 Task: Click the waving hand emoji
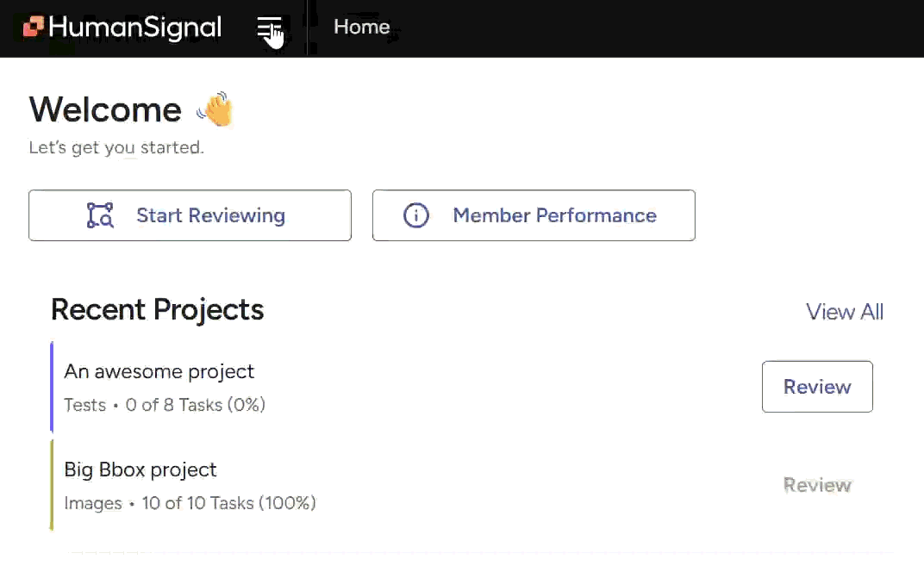tap(215, 110)
